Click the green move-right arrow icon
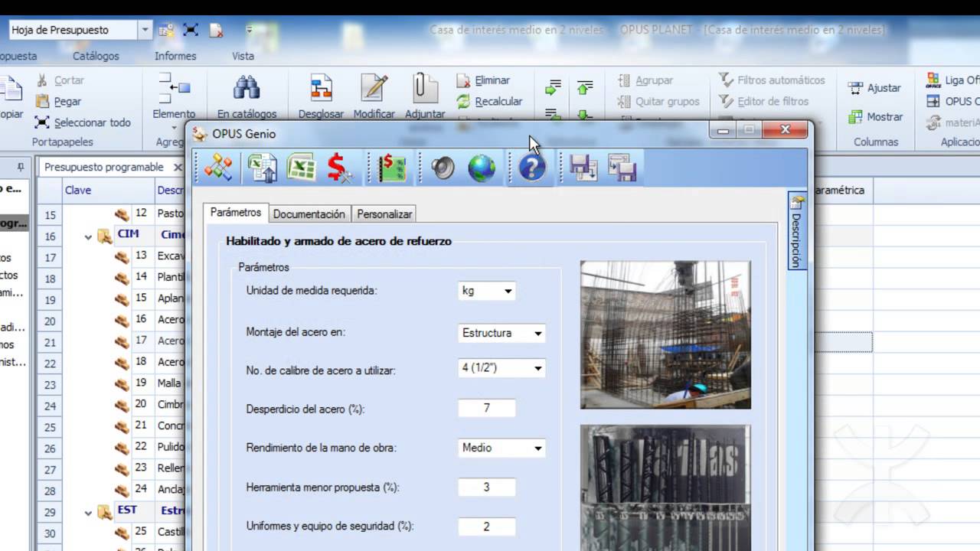The image size is (980, 551). 553,88
